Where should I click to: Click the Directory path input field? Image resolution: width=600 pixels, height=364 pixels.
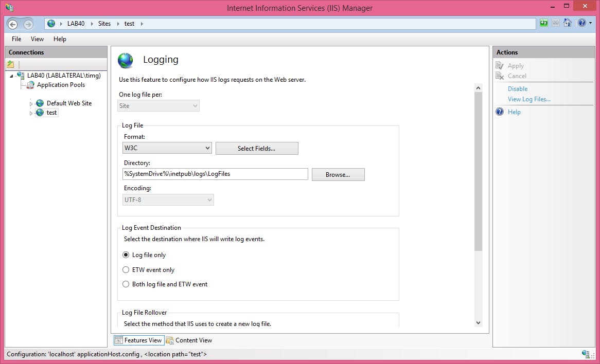215,174
